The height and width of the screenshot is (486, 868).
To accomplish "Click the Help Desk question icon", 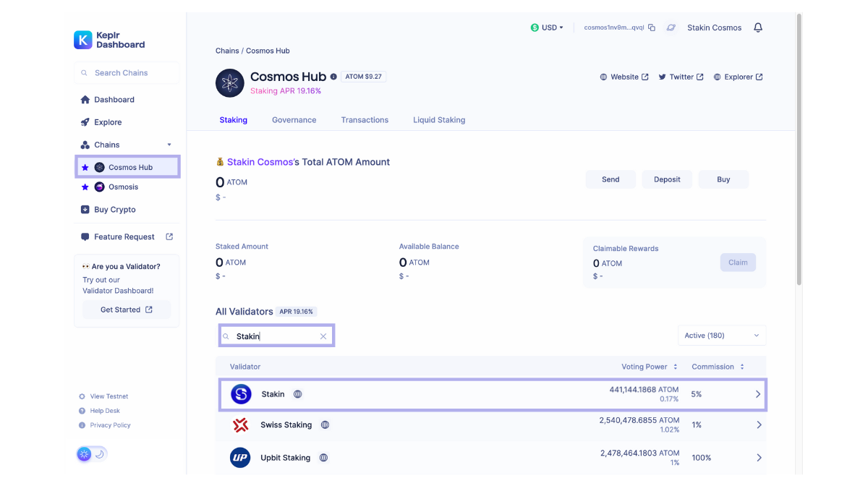I will (x=82, y=411).
